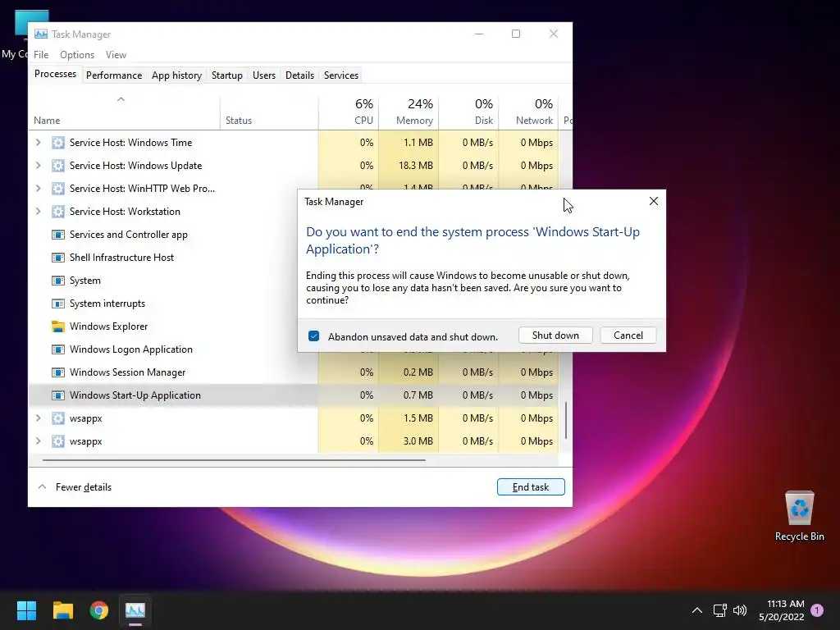Sort by the Memory column header
Screen dimensions: 840x630
click(409, 112)
